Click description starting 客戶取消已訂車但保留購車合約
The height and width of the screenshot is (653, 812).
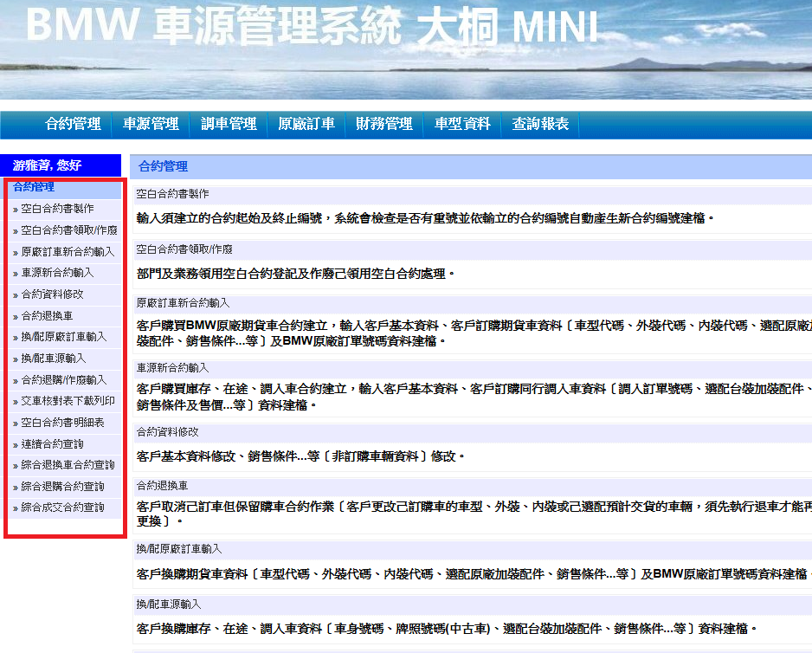click(x=474, y=514)
